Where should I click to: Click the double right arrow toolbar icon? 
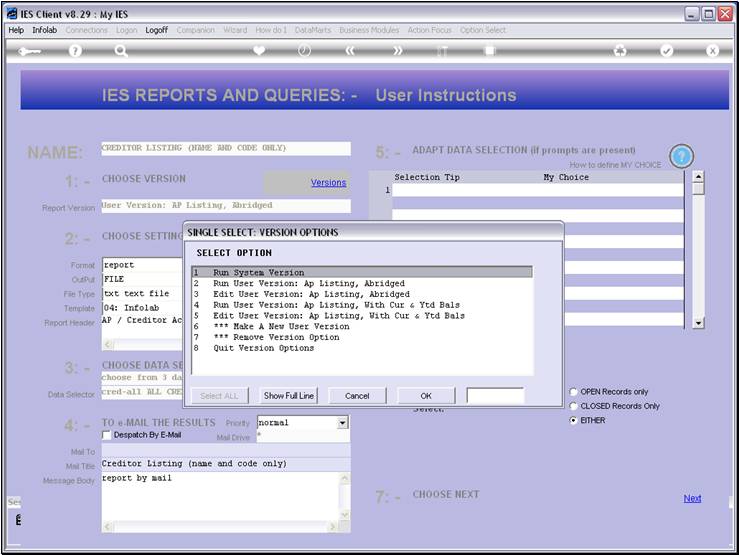398,50
